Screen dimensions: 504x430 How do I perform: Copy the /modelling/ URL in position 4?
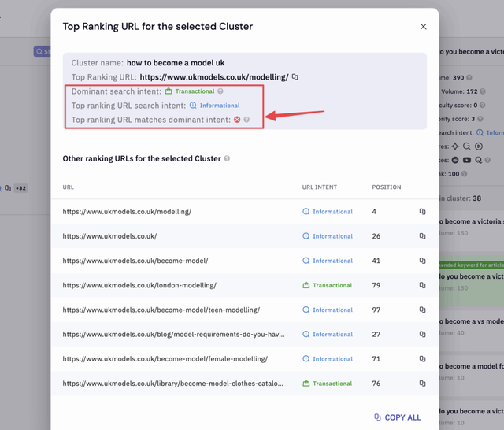tap(422, 212)
